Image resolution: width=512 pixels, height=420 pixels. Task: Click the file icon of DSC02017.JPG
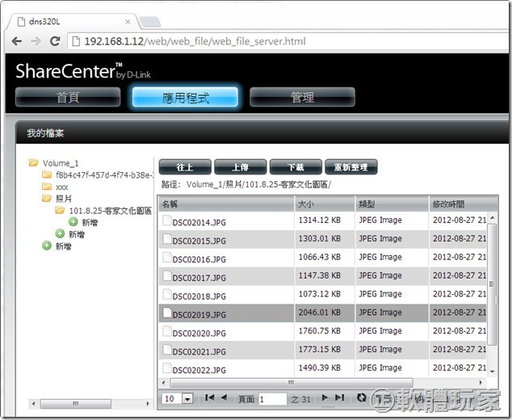coord(167,275)
